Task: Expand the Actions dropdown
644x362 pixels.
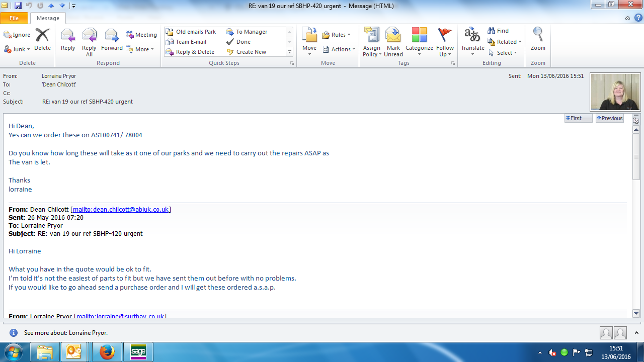Action: coord(339,49)
